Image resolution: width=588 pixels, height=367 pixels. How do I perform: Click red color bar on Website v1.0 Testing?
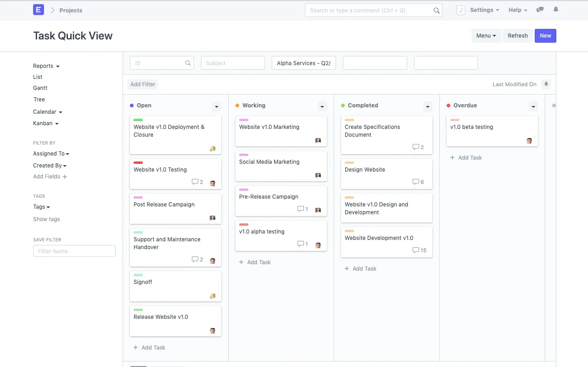(138, 163)
